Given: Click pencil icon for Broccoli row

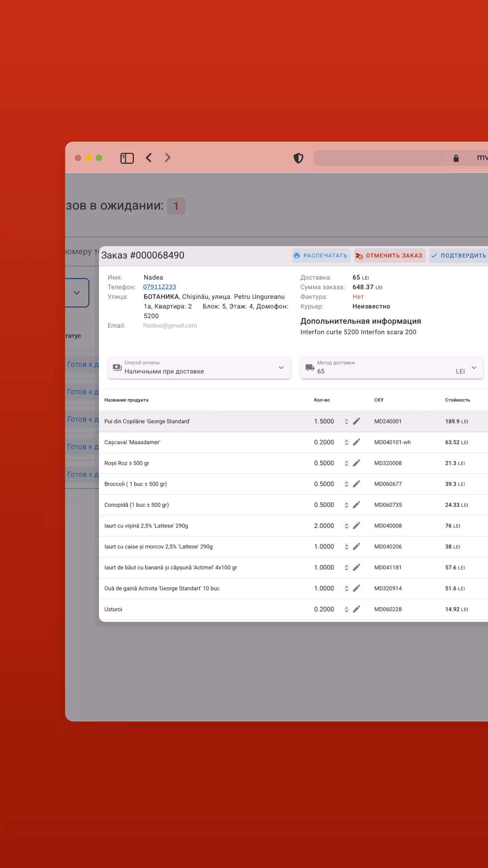Looking at the screenshot, I should coord(356,484).
